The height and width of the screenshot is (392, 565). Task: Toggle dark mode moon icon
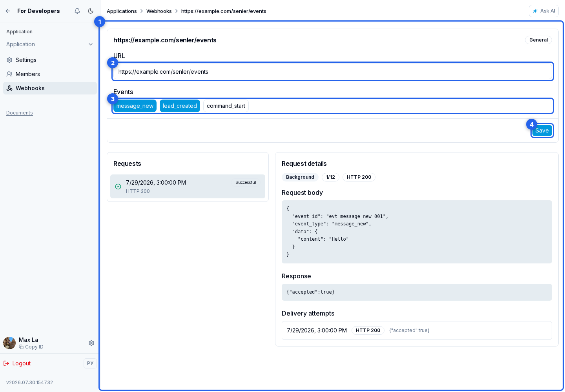[91, 11]
